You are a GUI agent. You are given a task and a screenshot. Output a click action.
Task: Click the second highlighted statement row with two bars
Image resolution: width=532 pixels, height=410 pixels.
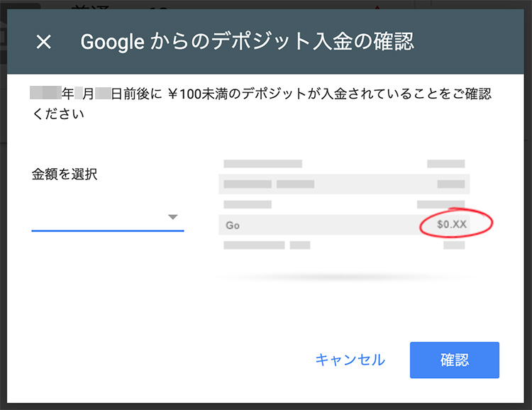click(344, 184)
